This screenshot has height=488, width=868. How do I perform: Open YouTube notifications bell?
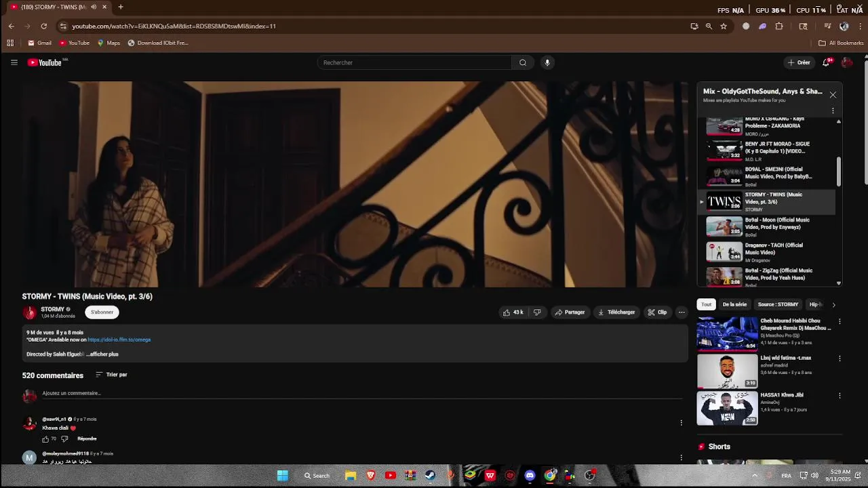click(x=827, y=62)
